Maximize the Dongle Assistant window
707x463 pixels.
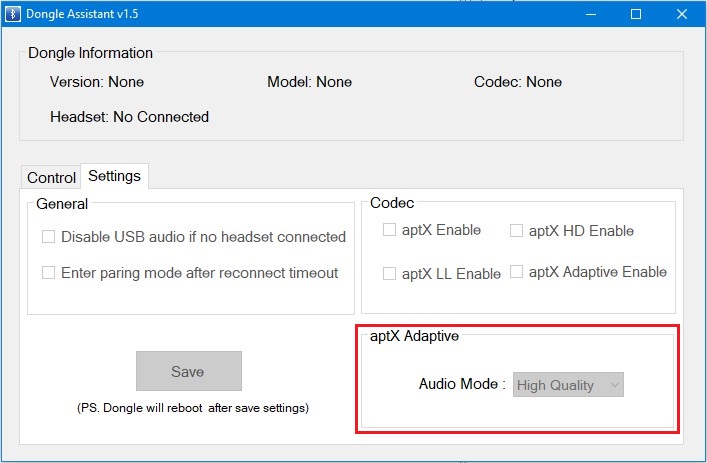(x=636, y=15)
